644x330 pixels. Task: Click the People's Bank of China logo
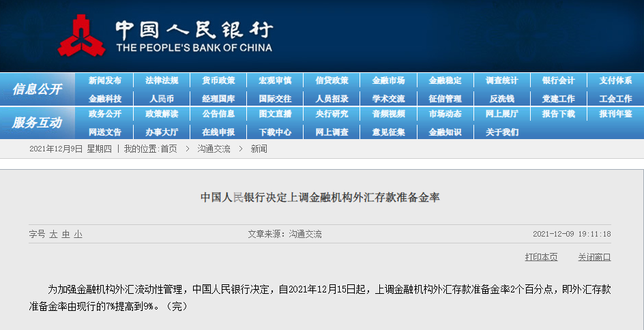point(164,35)
